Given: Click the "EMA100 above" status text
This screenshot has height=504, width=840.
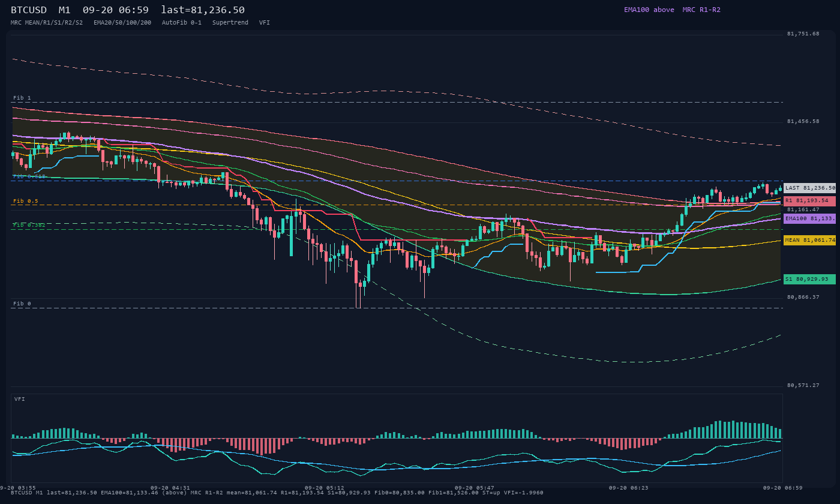Looking at the screenshot, I should point(649,10).
